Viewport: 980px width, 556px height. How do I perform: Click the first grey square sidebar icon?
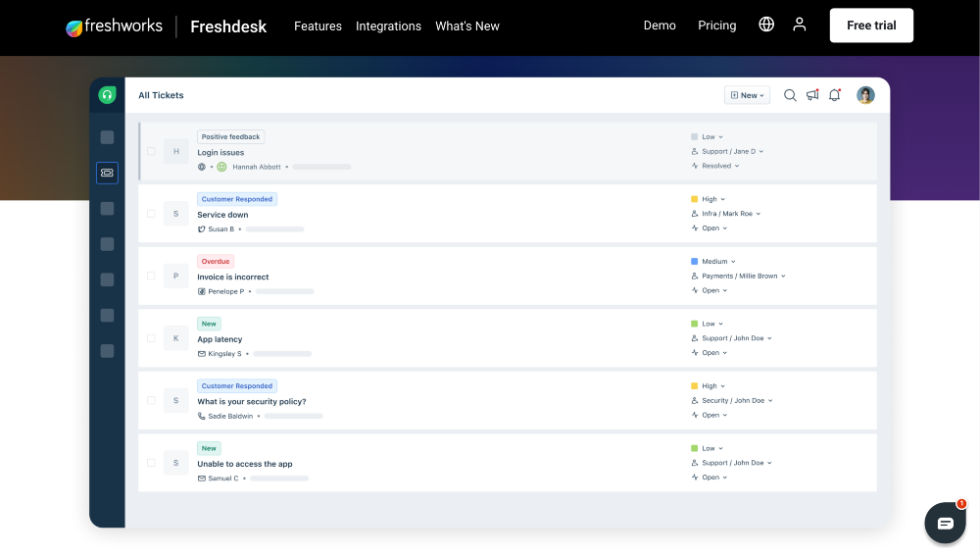click(107, 137)
